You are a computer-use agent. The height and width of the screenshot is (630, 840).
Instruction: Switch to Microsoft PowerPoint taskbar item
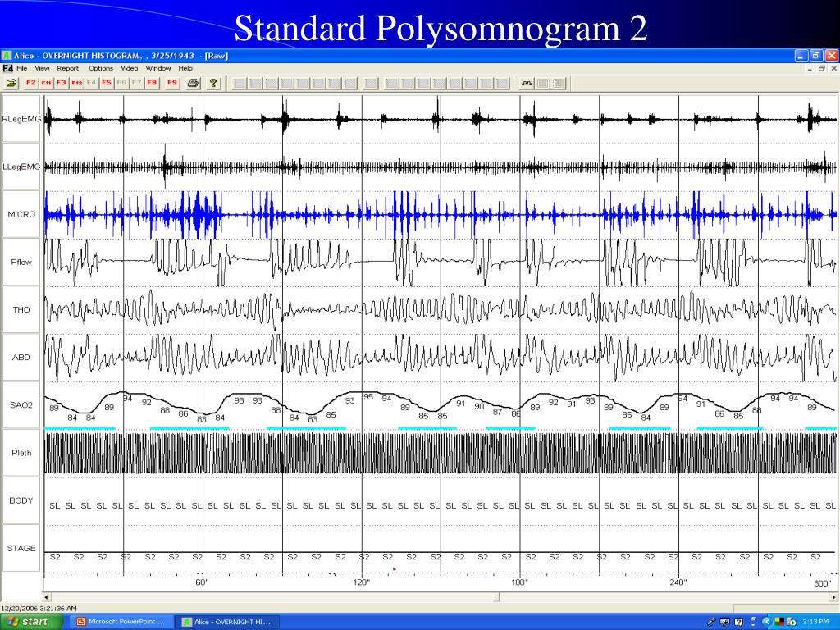coord(121,622)
